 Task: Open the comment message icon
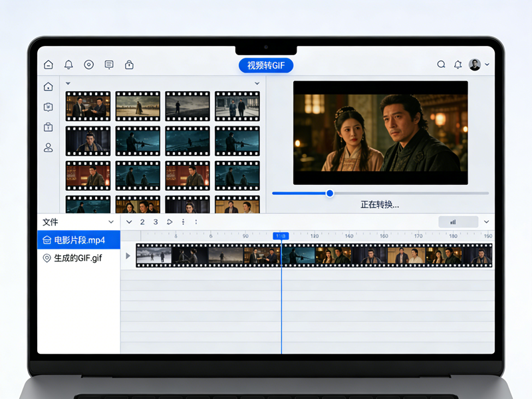coord(109,65)
